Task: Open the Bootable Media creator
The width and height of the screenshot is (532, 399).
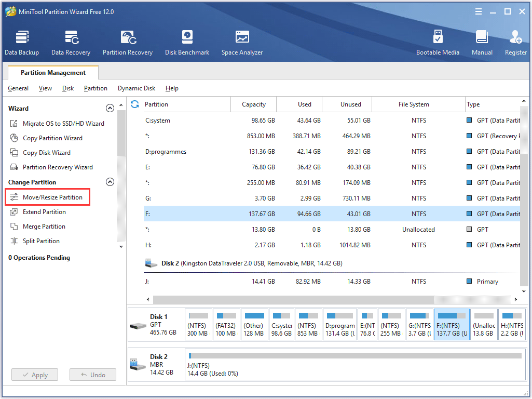Action: tap(438, 42)
